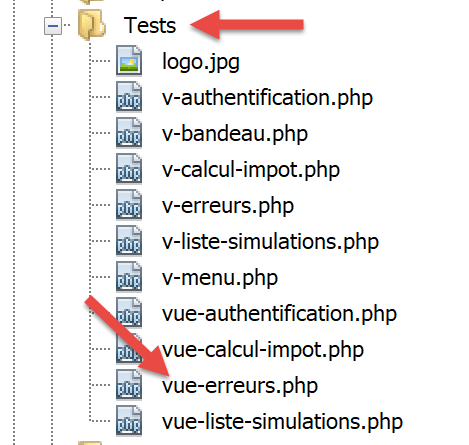Select the logo.jpg file name

coord(201,62)
